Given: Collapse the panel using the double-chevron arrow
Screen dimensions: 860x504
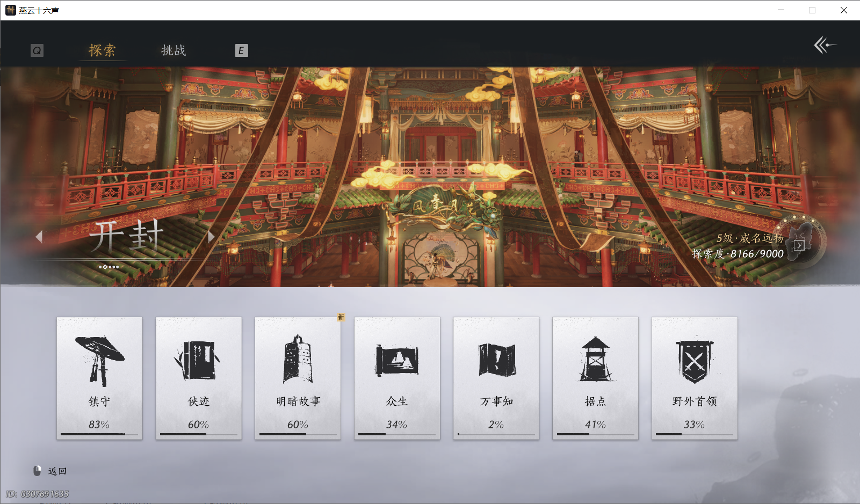Looking at the screenshot, I should pyautogui.click(x=825, y=46).
